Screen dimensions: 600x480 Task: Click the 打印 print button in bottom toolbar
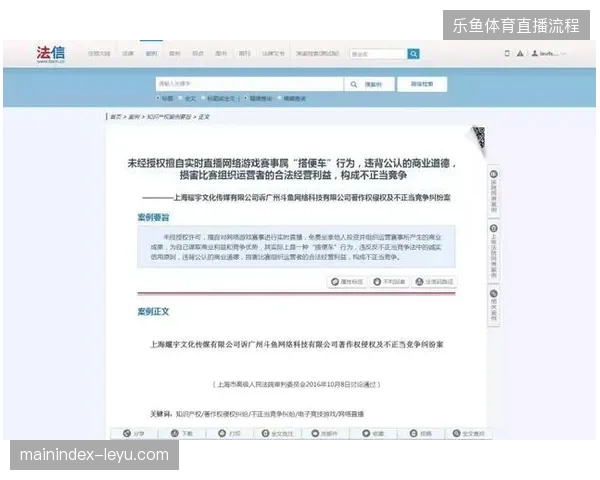[x=229, y=433]
